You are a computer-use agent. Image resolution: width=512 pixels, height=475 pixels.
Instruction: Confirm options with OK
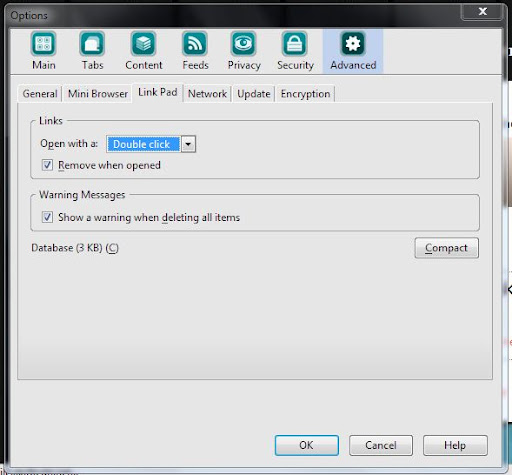[x=307, y=445]
